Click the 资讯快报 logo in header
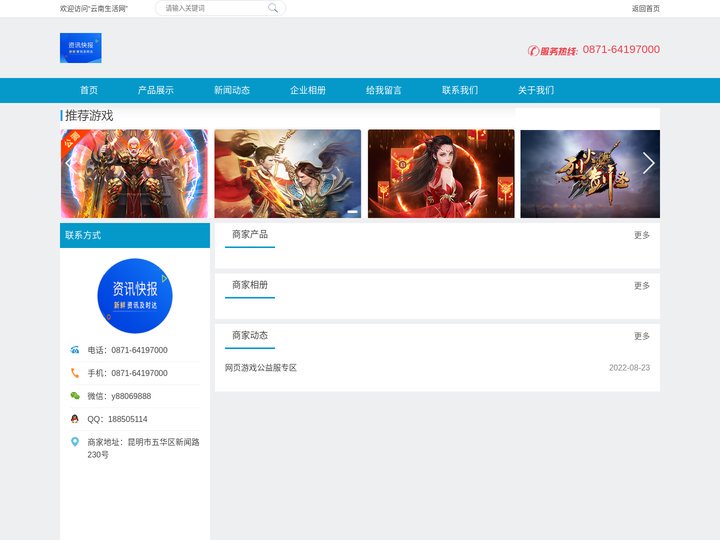The height and width of the screenshot is (540, 720). click(x=81, y=48)
